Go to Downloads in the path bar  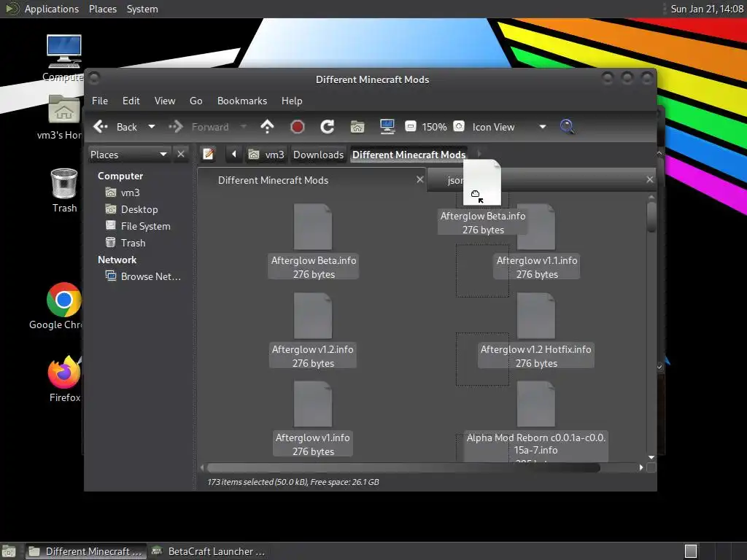tap(318, 155)
